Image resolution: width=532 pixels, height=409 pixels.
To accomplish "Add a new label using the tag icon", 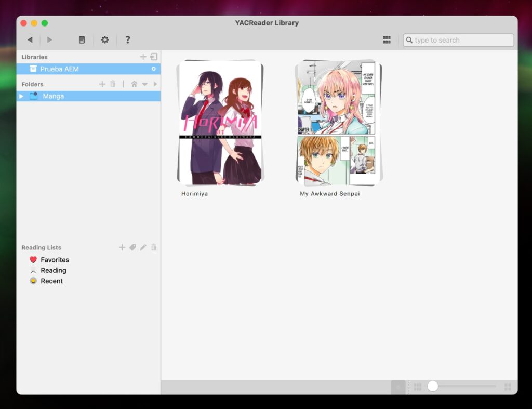I will [132, 247].
